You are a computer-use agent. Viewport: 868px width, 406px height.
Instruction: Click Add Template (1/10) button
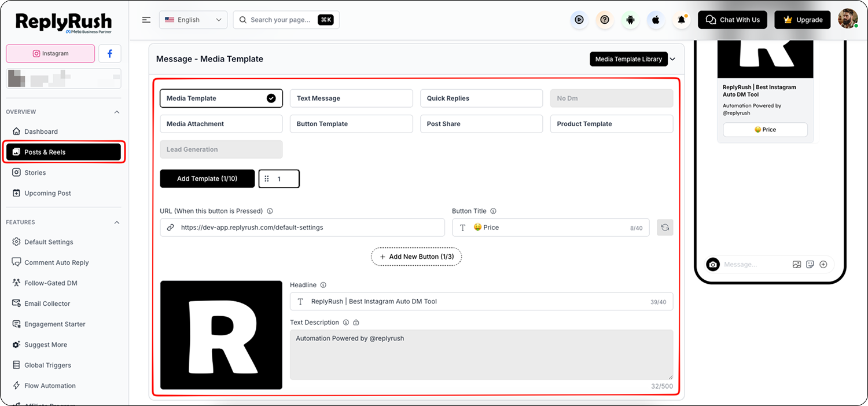[207, 179]
